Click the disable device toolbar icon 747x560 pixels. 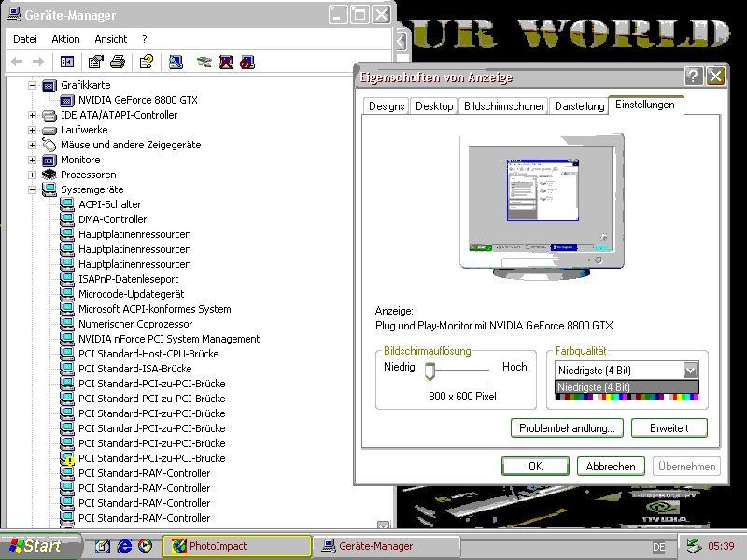247,62
